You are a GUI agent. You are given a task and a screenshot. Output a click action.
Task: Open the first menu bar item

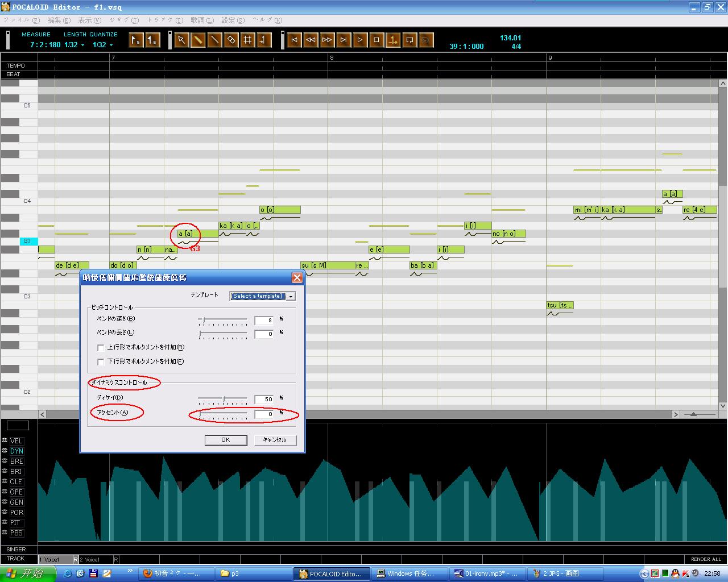click(x=22, y=20)
